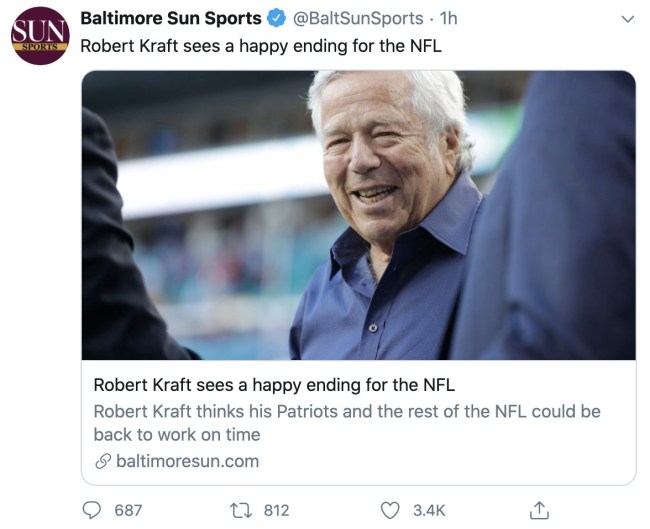
Task: Click the 687 replies count
Action: (128, 510)
